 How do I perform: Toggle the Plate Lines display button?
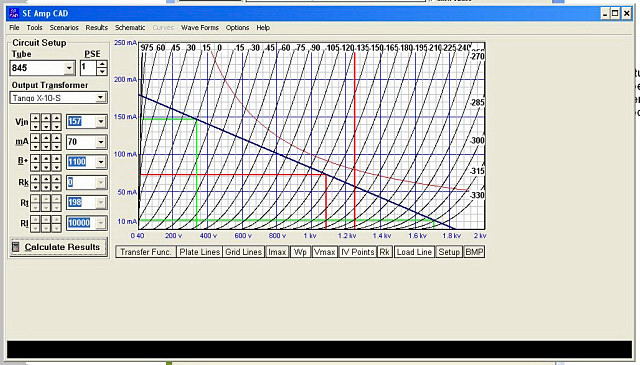[x=200, y=252]
